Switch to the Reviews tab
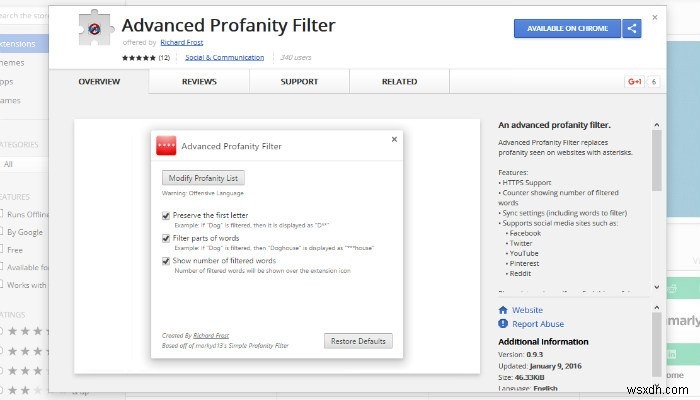The height and width of the screenshot is (400, 700). [199, 81]
